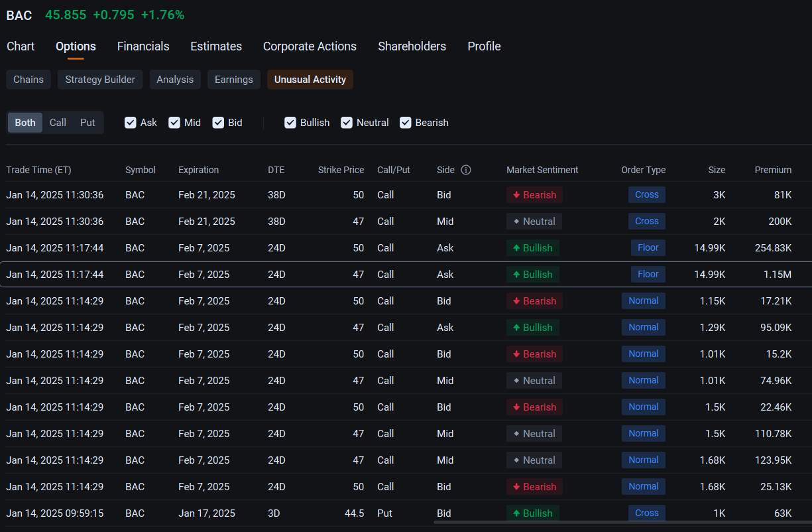Viewport: 812px width, 532px height.
Task: Click the Jan 14, 2025 09:59:15 trade time
Action: pos(55,513)
